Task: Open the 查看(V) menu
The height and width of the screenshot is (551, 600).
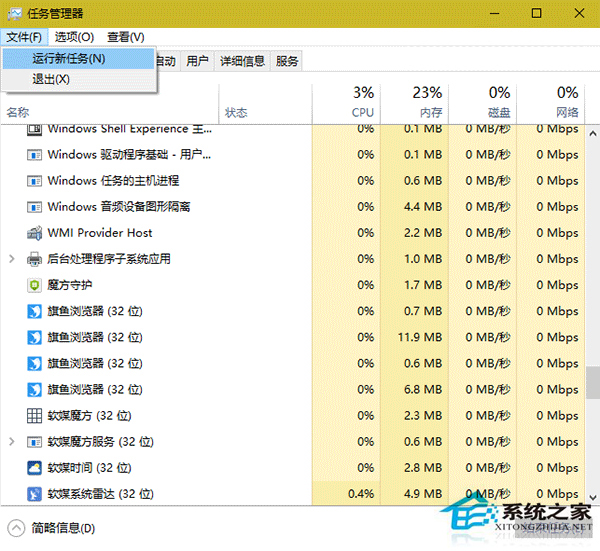Action: (x=126, y=37)
